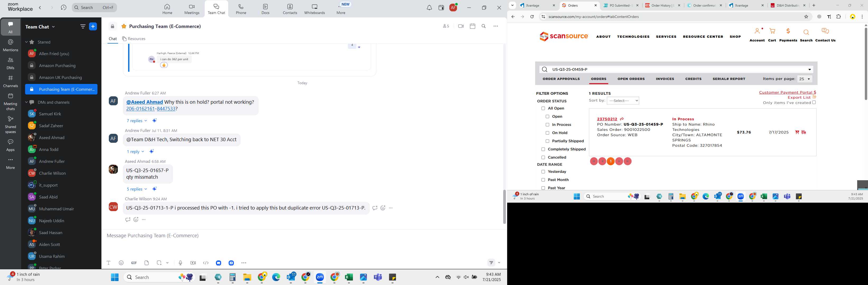Screen dimensions: 868x285
Task: Go to the Zoom Home tab
Action: tap(167, 9)
